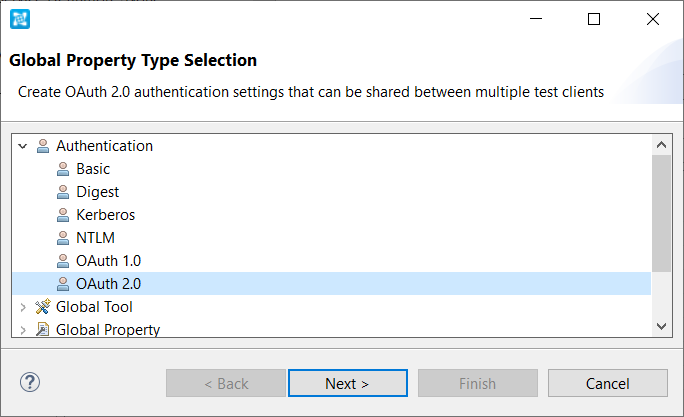
Task: Choose the Digest authentication entry
Action: click(x=97, y=192)
